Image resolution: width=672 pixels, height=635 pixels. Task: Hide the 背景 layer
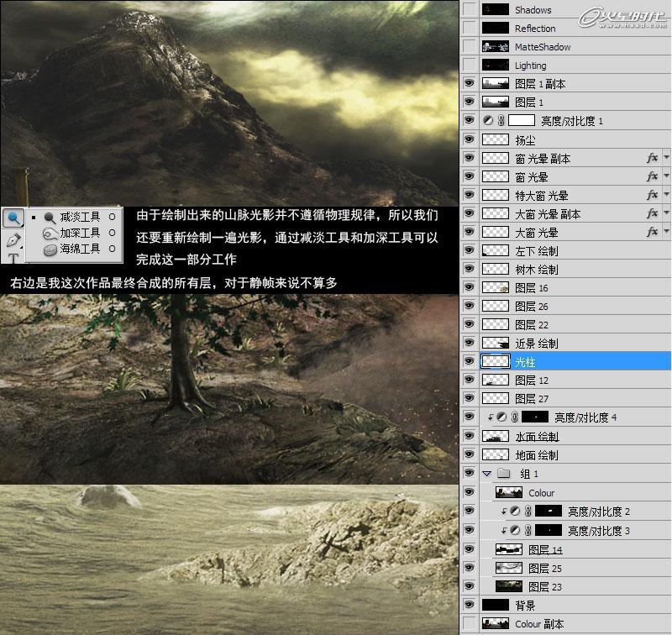coord(470,605)
